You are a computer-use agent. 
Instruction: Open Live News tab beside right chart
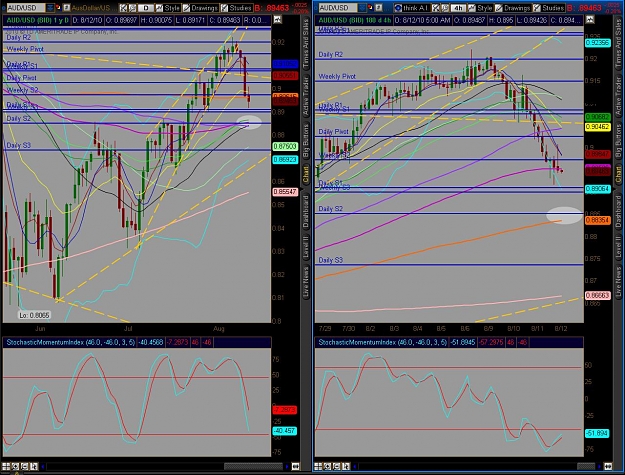(x=618, y=283)
